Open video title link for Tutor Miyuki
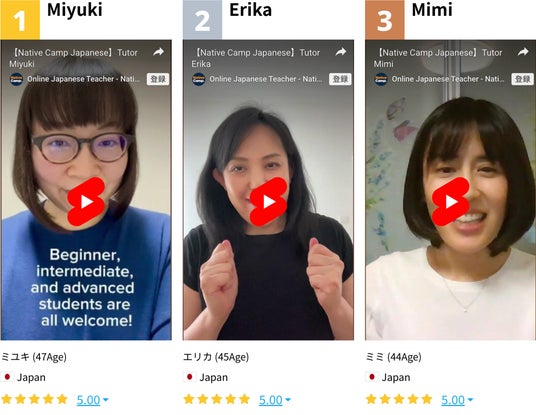Viewport: 536px width, 415px height. [73, 58]
